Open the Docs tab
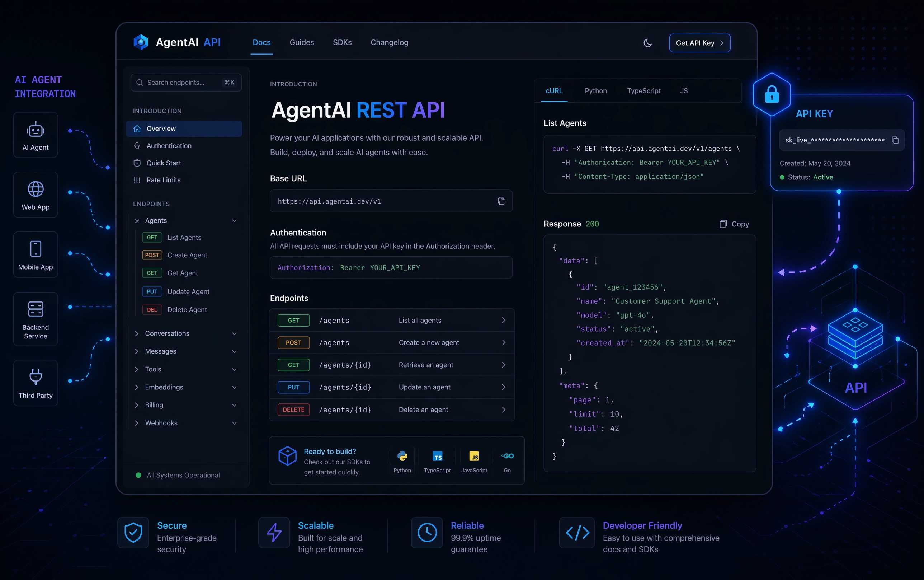This screenshot has width=924, height=580. (x=261, y=43)
